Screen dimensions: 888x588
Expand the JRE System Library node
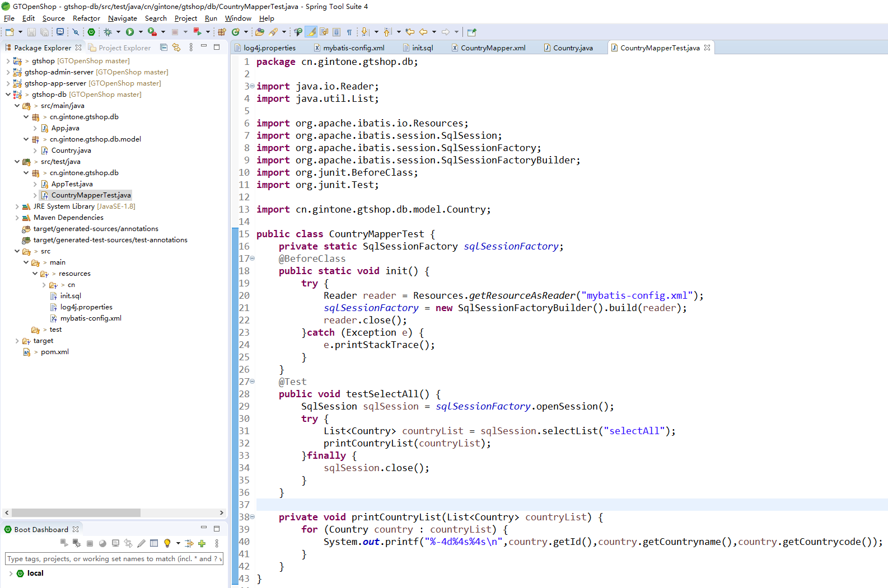point(17,206)
